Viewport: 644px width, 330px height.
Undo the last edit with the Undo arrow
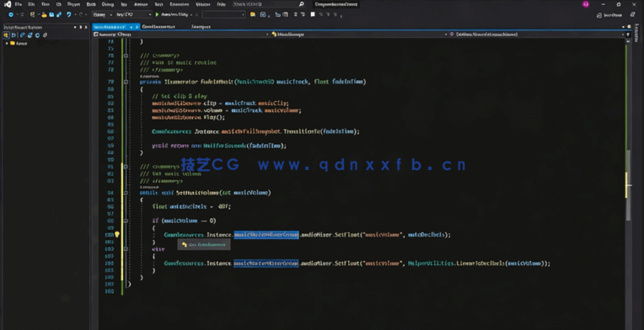(68, 14)
